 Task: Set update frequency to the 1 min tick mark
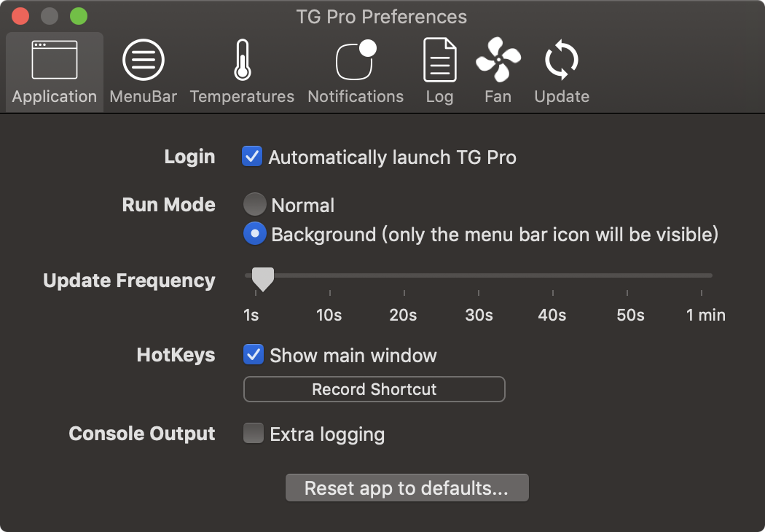tap(702, 293)
